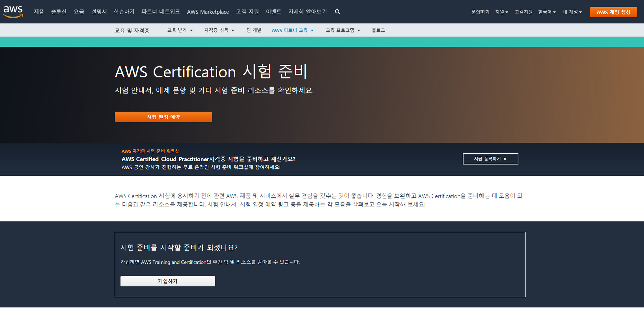
Task: Open the search magnifier icon
Action: tap(337, 12)
